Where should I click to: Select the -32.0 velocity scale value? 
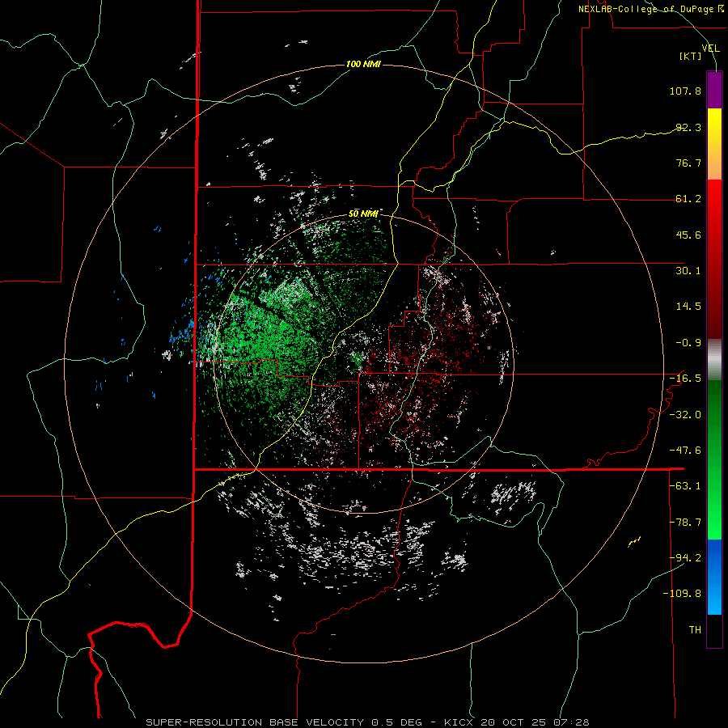pyautogui.click(x=685, y=415)
